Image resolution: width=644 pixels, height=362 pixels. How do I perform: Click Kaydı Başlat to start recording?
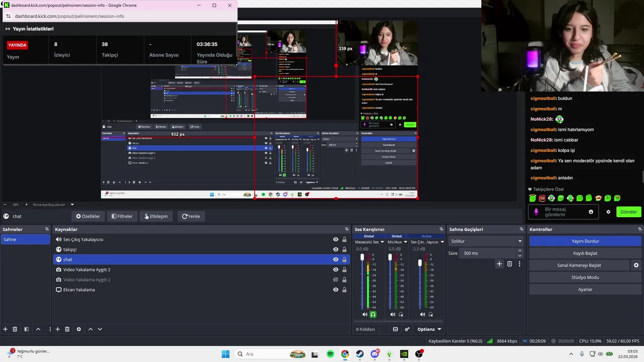coord(585,253)
